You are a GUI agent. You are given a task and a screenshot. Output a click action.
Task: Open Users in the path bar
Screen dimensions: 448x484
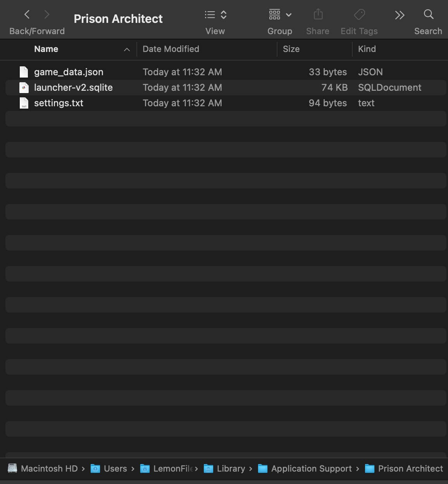(x=115, y=468)
